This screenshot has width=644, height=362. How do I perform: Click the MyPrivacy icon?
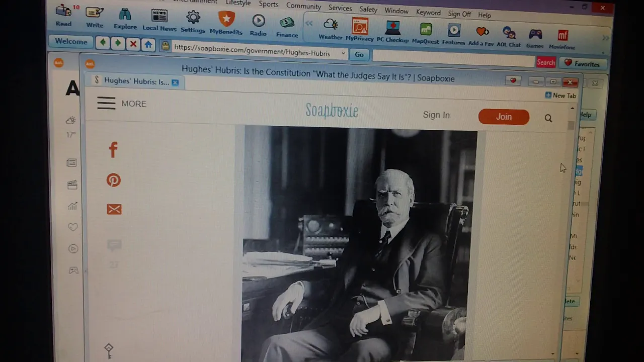360,29
